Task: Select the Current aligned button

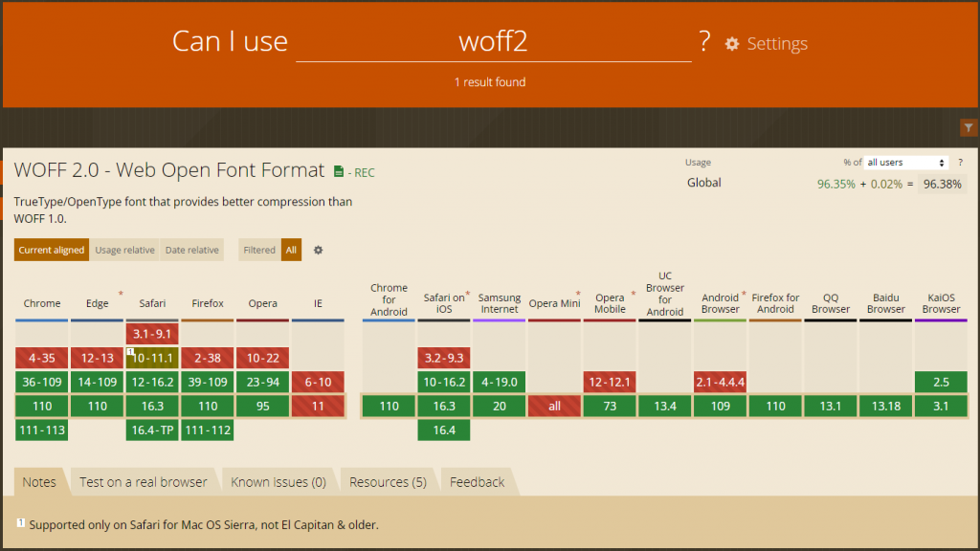Action: point(52,250)
